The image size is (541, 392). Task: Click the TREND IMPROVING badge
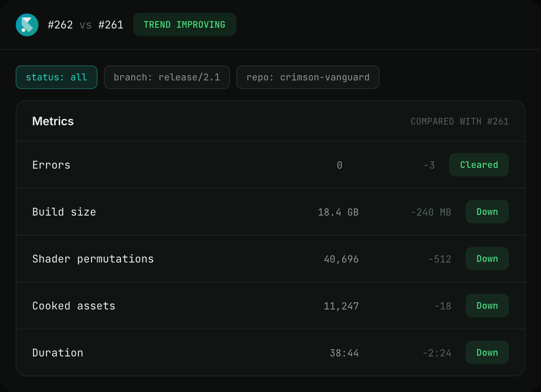tap(185, 25)
